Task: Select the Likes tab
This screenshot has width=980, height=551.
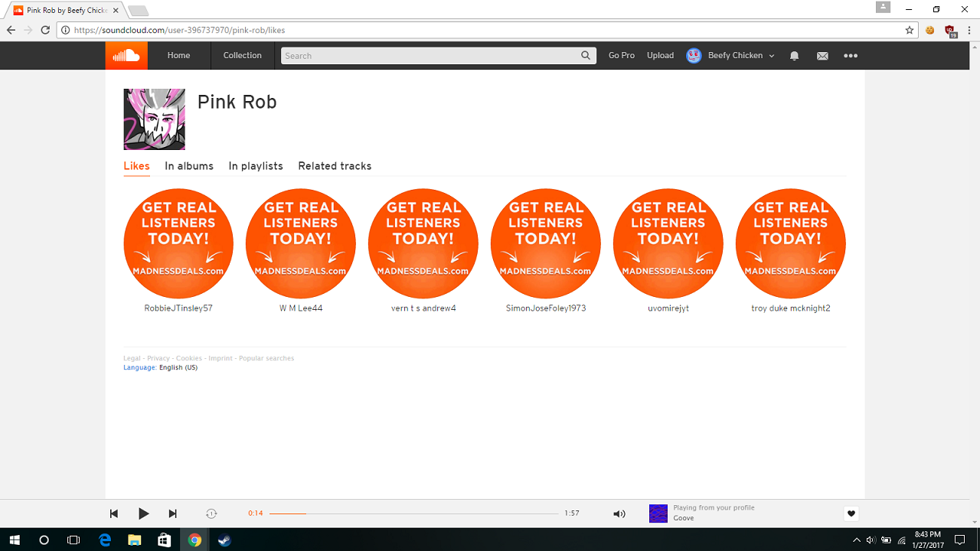Action: [x=136, y=166]
